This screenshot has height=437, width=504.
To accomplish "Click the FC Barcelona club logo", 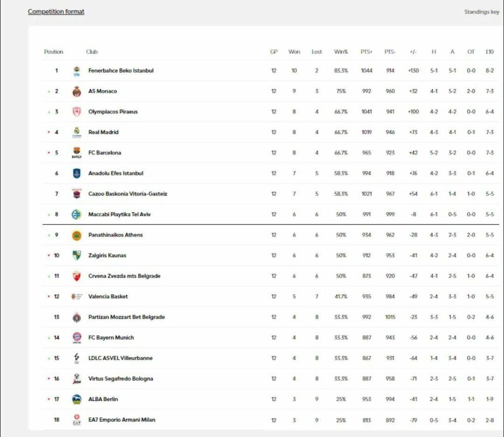I will [76, 153].
